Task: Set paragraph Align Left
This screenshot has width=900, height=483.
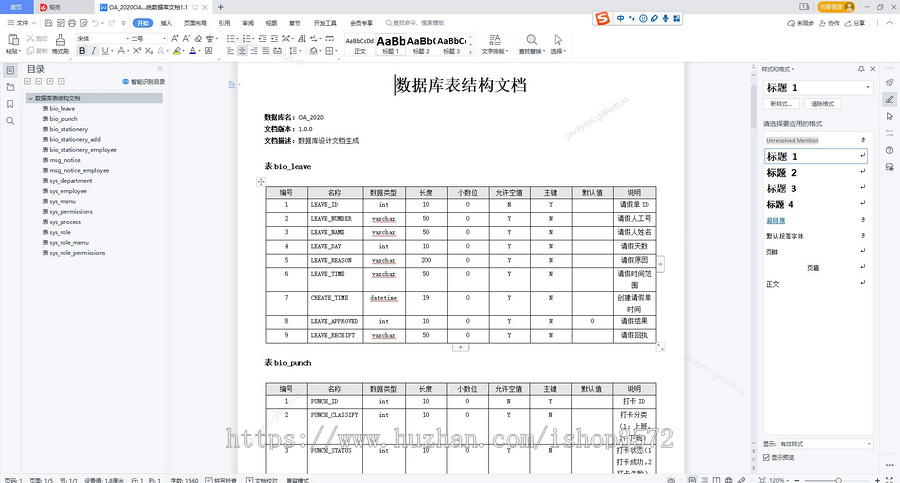Action: (230, 51)
